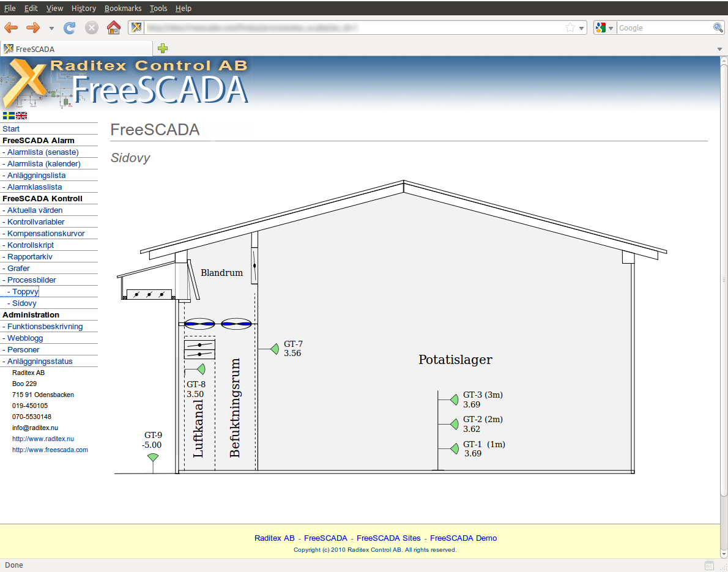
Task: Click the GT-3 (3m) sensor symbol
Action: click(x=454, y=399)
